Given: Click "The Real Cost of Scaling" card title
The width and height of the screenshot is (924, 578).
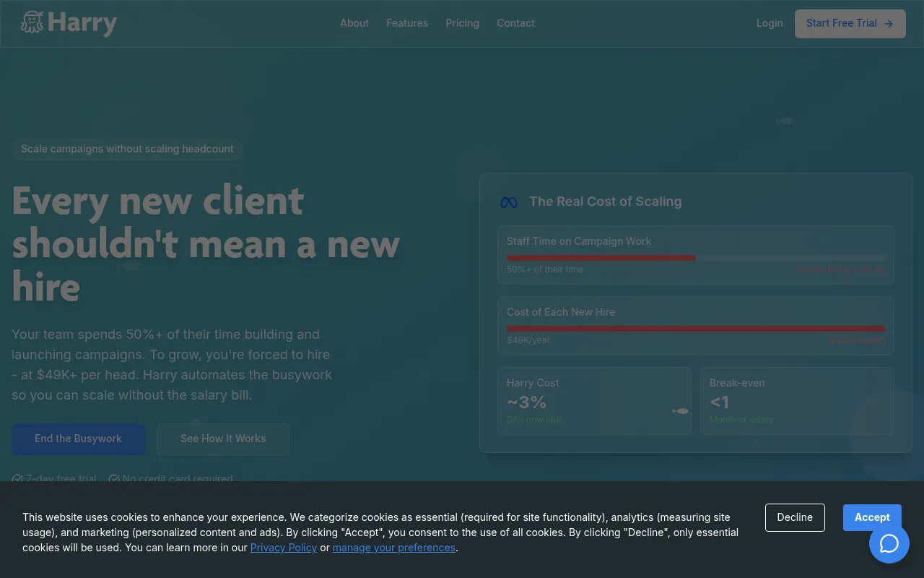Looking at the screenshot, I should tap(606, 202).
